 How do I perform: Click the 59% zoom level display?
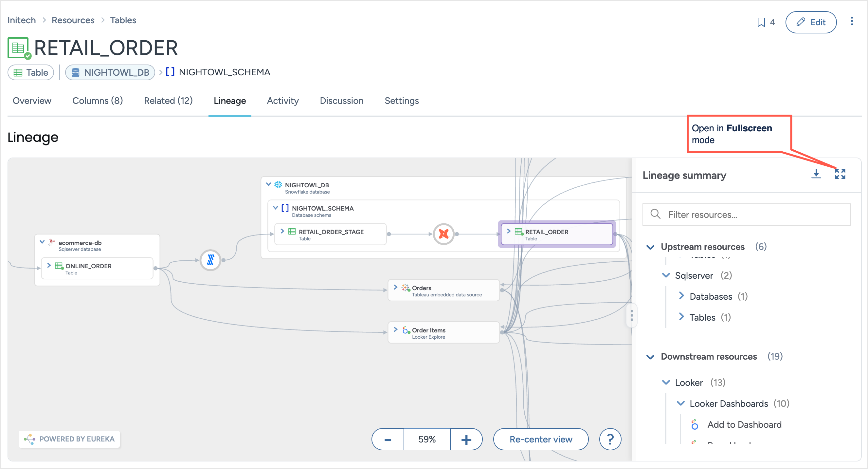pos(427,439)
